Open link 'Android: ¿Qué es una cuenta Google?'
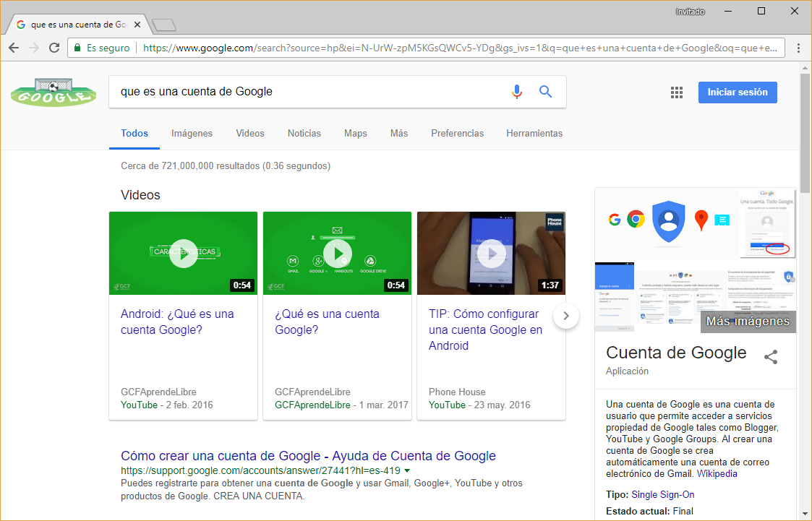 (177, 322)
